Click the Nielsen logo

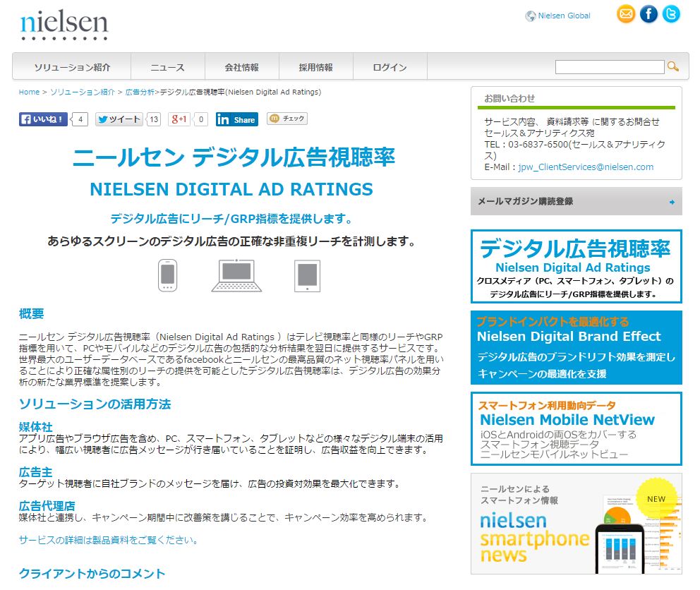64,25
